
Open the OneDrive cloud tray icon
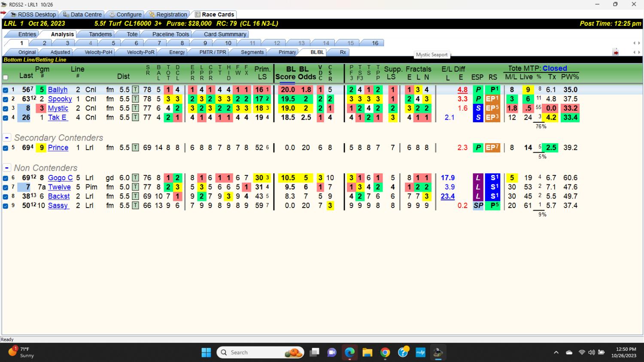(x=569, y=353)
